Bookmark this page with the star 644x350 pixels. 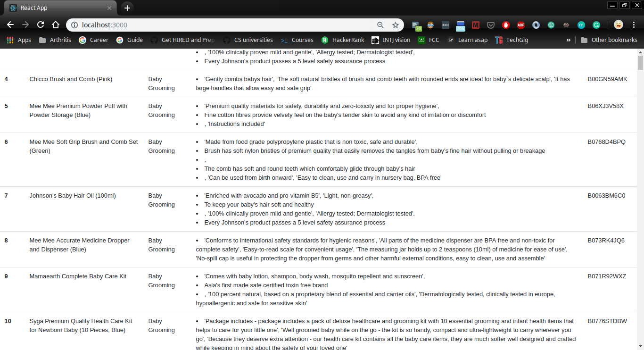tap(396, 25)
